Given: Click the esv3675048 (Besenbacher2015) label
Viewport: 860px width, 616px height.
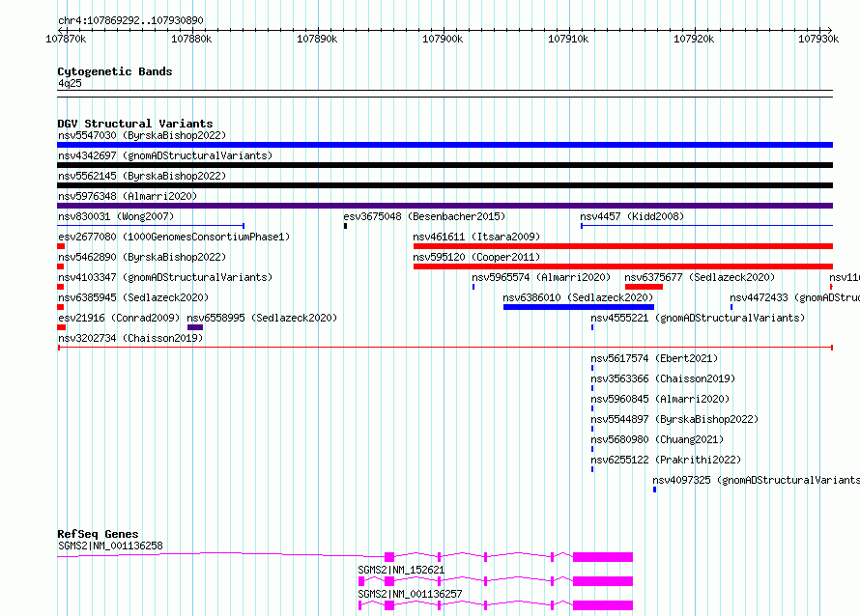Looking at the screenshot, I should (424, 216).
